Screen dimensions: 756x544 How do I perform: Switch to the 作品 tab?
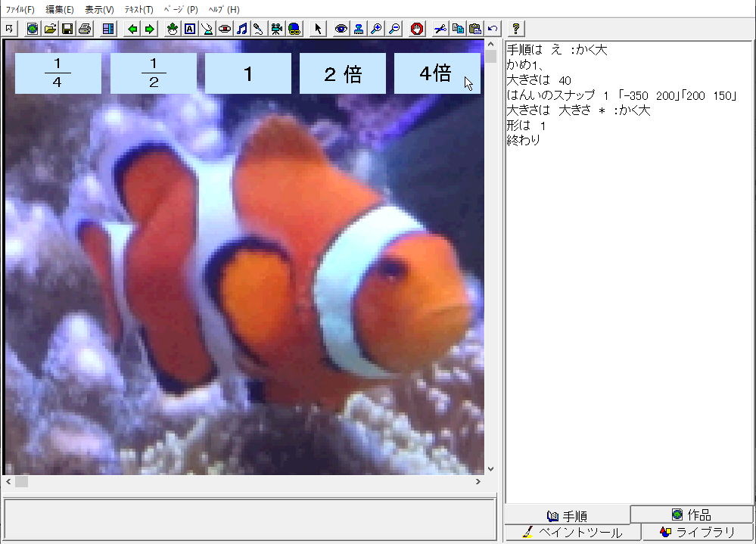pos(692,514)
